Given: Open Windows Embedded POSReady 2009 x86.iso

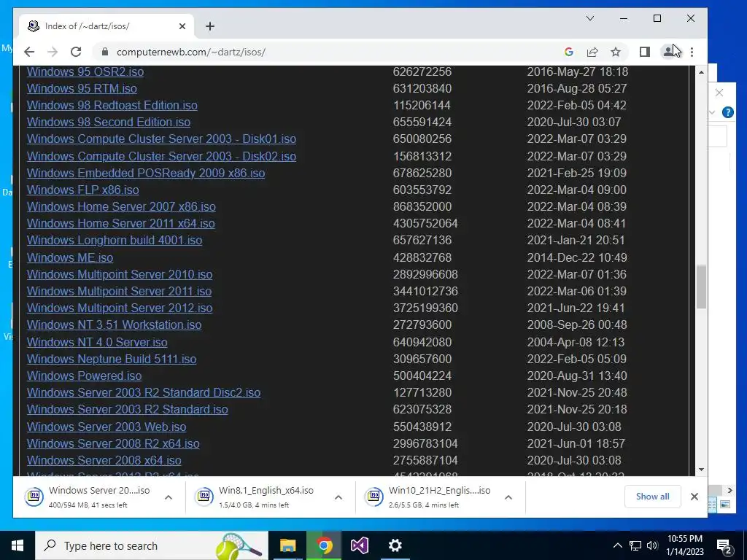Looking at the screenshot, I should [x=146, y=173].
